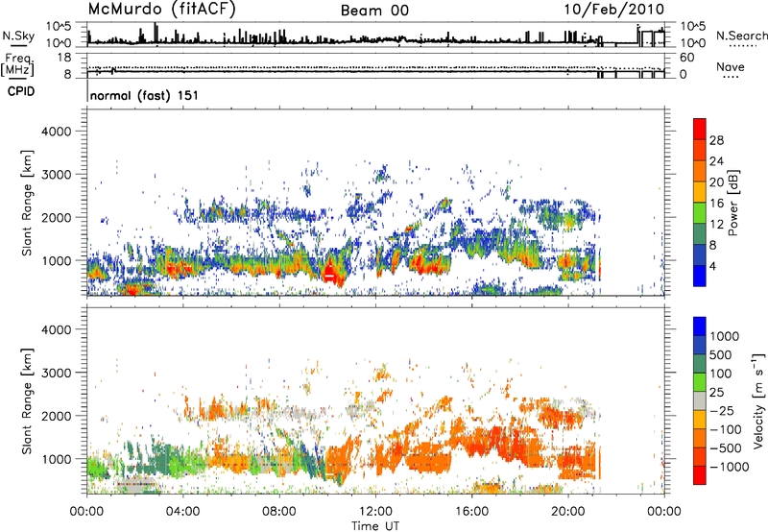
Task: Click '2000' on the velocity panel range axis
Action: click(57, 416)
